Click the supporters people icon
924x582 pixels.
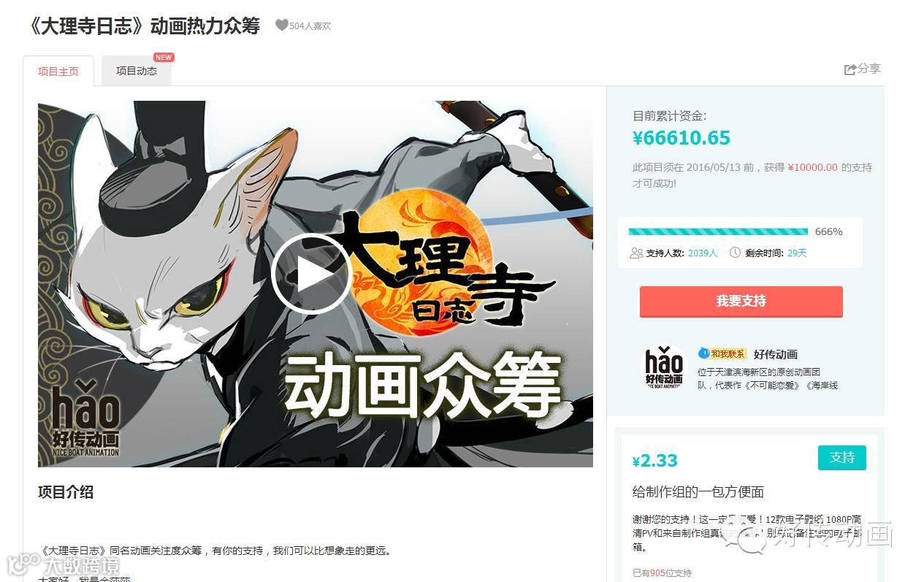pyautogui.click(x=636, y=253)
